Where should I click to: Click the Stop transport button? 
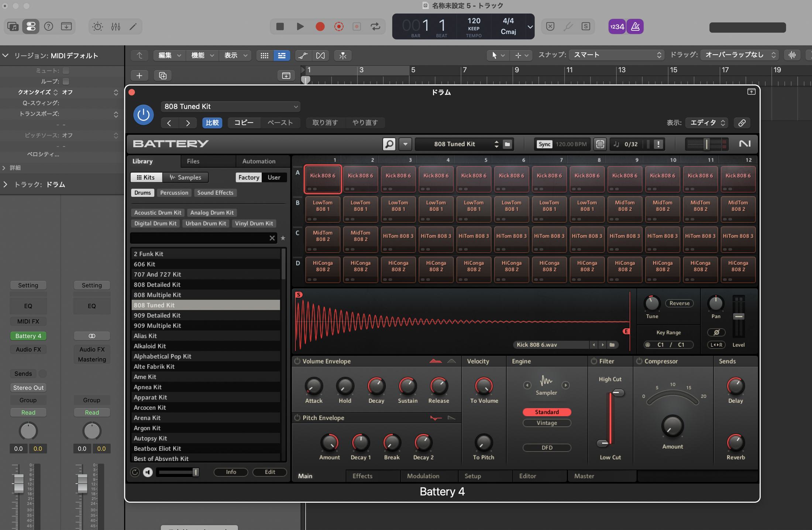coord(280,27)
